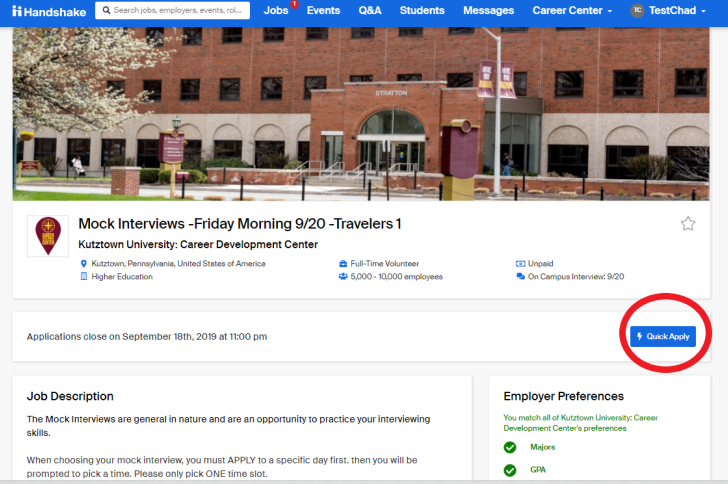
Task: Expand the Career Center dropdown
Action: (573, 11)
